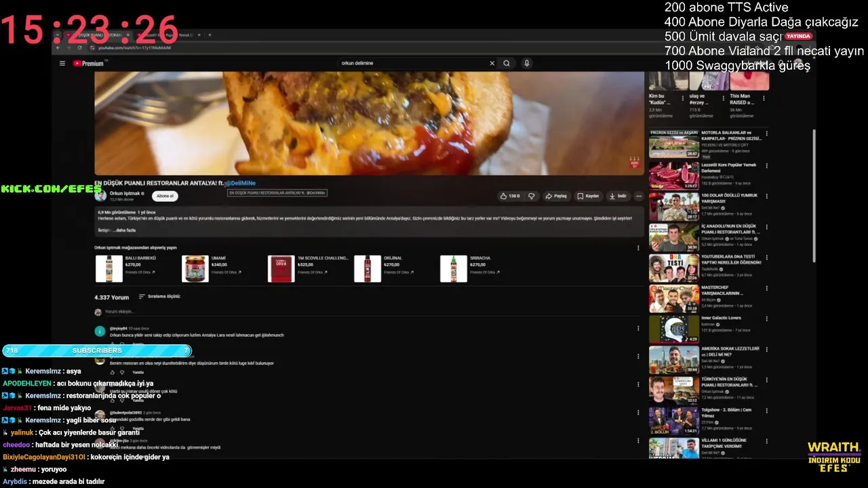868x488 pixels.
Task: Open options for the @ieçjoy84 lahmacun comment
Action: pyautogui.click(x=638, y=329)
